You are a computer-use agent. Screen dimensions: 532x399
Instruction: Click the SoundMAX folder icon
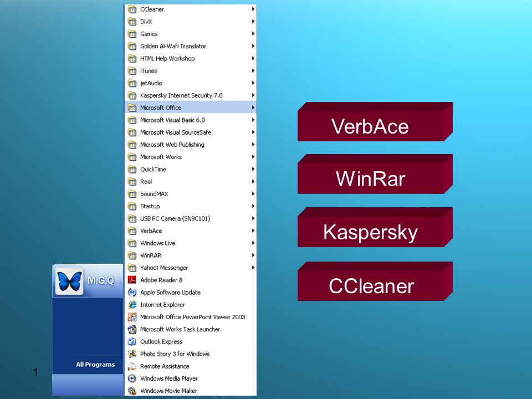coord(132,194)
